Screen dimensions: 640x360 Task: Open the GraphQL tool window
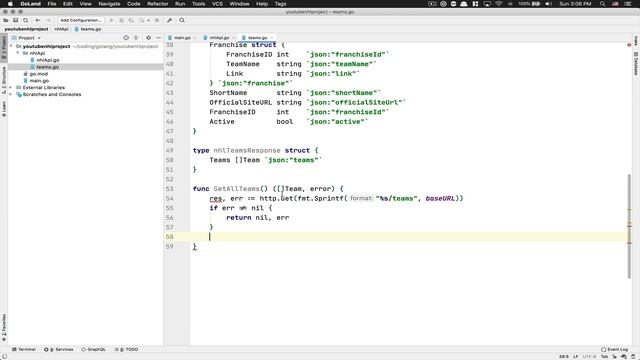[93, 349]
